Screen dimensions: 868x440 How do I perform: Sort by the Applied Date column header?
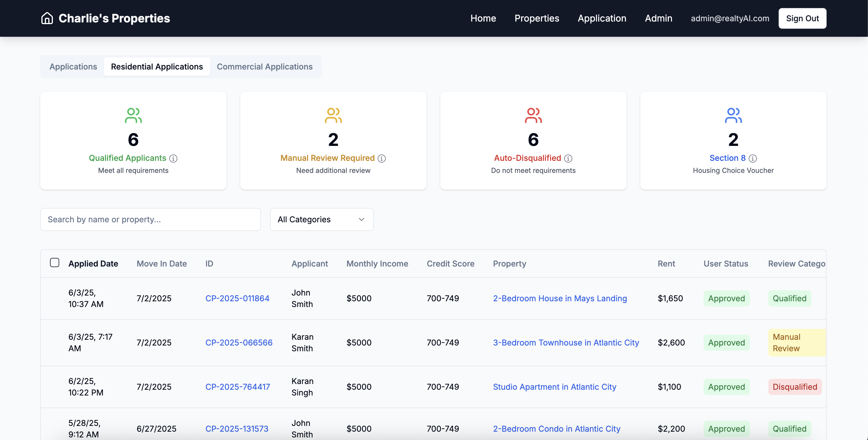[x=93, y=264]
